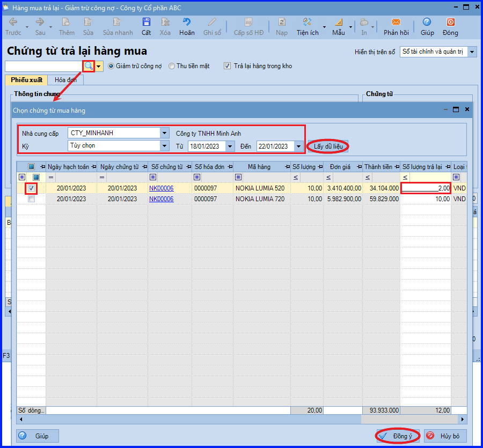Confirm with the Đồng ý button
The image size is (483, 448).
tap(398, 436)
